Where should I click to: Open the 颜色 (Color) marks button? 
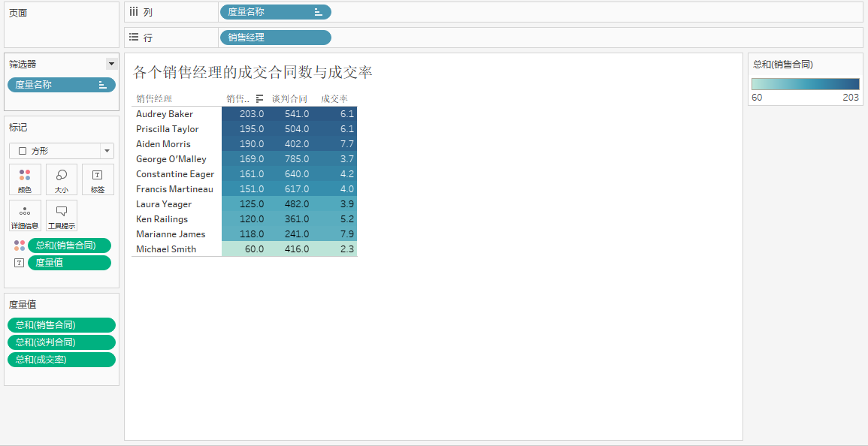point(25,179)
